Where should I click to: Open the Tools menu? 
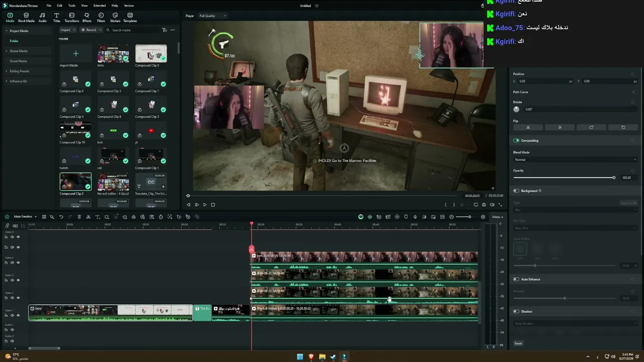pyautogui.click(x=72, y=6)
